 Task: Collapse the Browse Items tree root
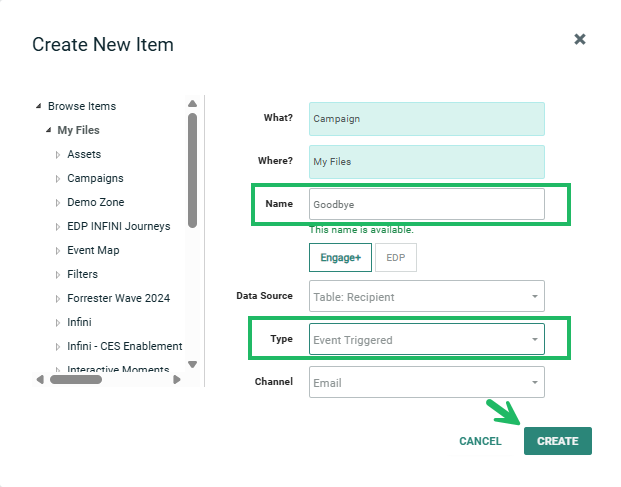pos(38,107)
